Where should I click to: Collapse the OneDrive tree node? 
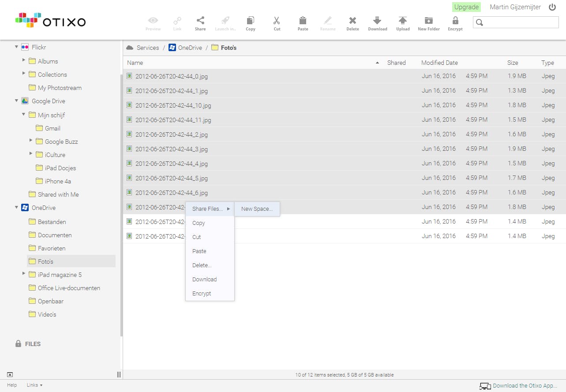point(16,207)
